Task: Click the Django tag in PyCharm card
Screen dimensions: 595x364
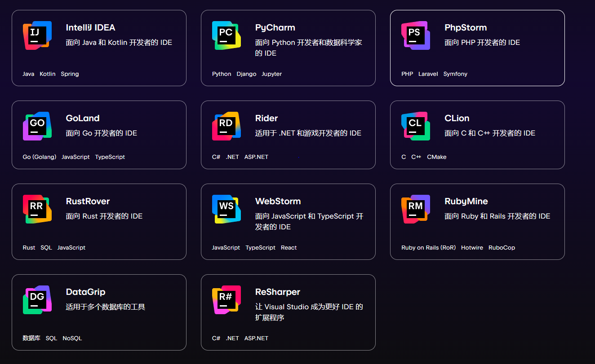Action: tap(246, 74)
